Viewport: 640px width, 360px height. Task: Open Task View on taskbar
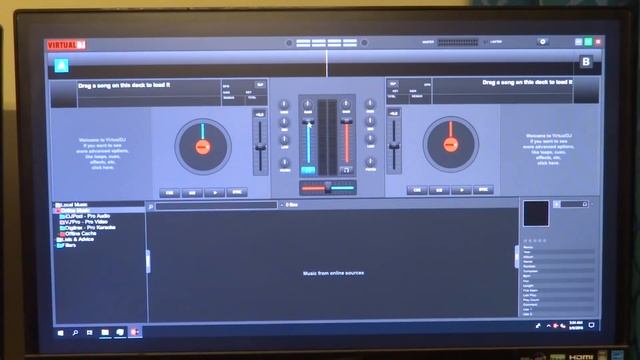tap(89, 333)
